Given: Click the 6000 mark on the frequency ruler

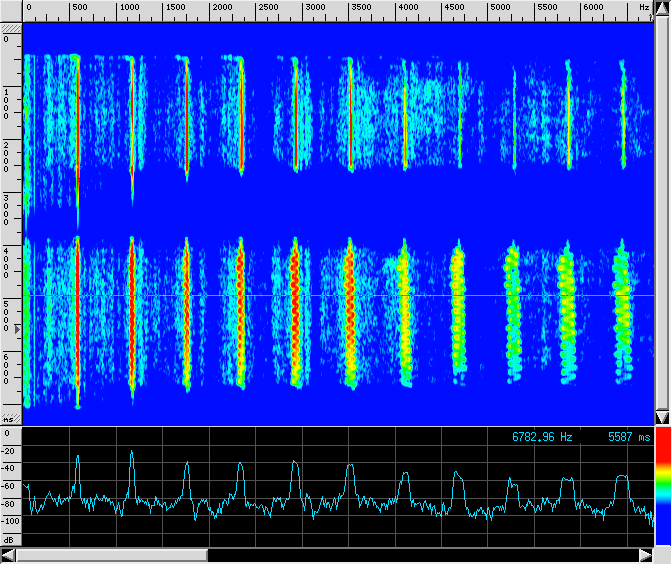Looking at the screenshot, I should point(593,8).
